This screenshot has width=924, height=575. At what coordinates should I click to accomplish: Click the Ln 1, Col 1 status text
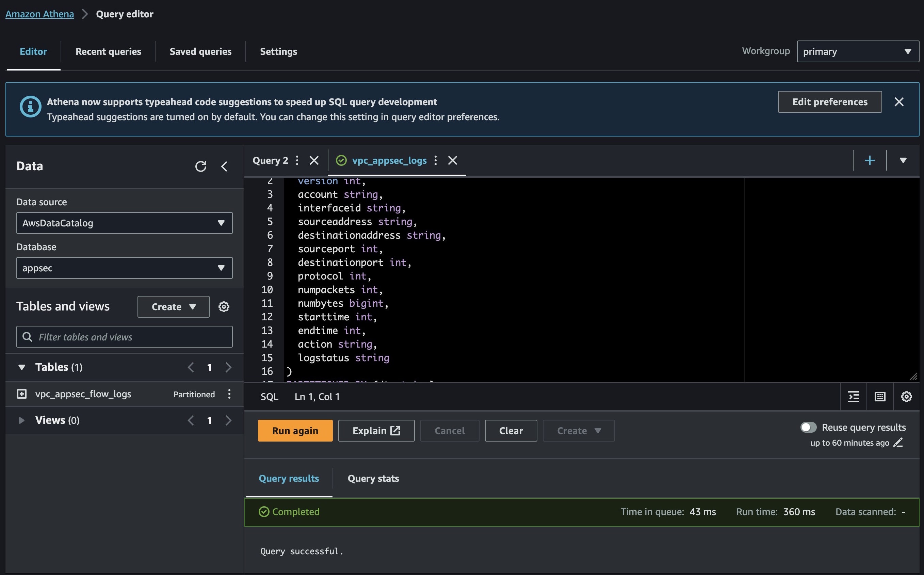pos(317,397)
